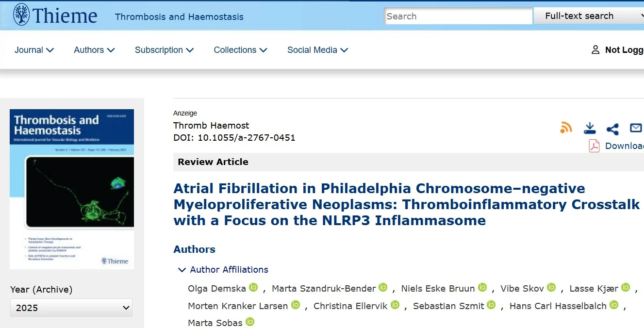This screenshot has height=328, width=644.
Task: Click the Thrombosis and Haemostasis cover thumbnail
Action: pos(71,188)
